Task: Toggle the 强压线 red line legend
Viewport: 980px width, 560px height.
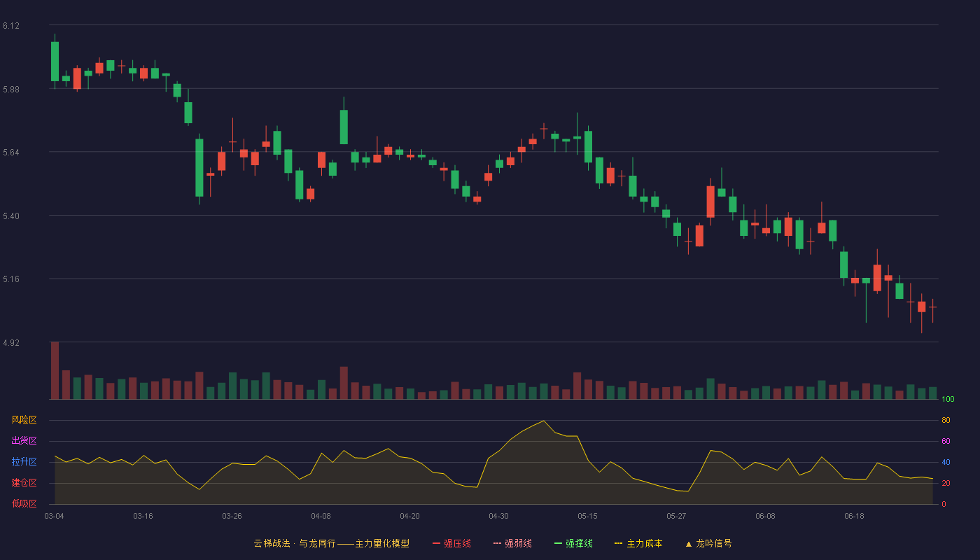Action: (x=451, y=543)
